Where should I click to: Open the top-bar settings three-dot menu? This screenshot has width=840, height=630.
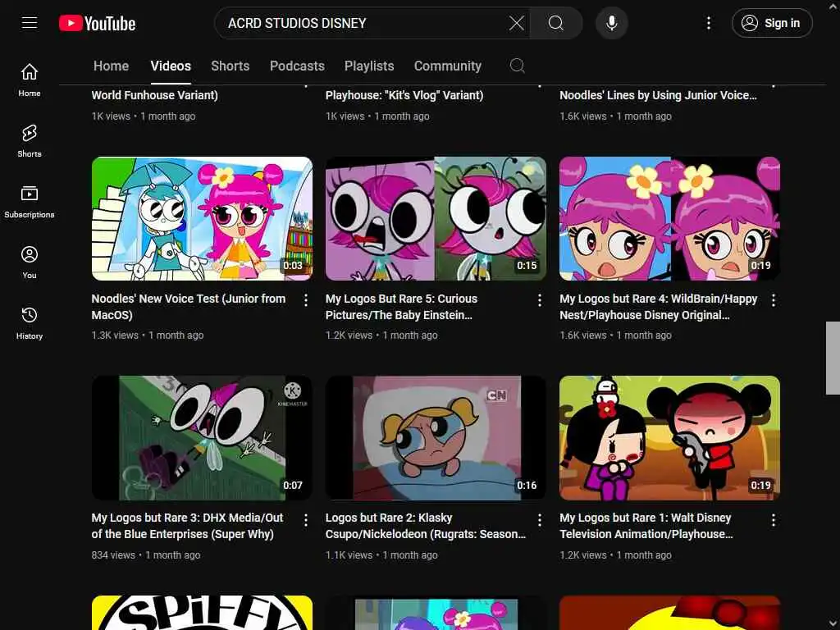point(709,23)
